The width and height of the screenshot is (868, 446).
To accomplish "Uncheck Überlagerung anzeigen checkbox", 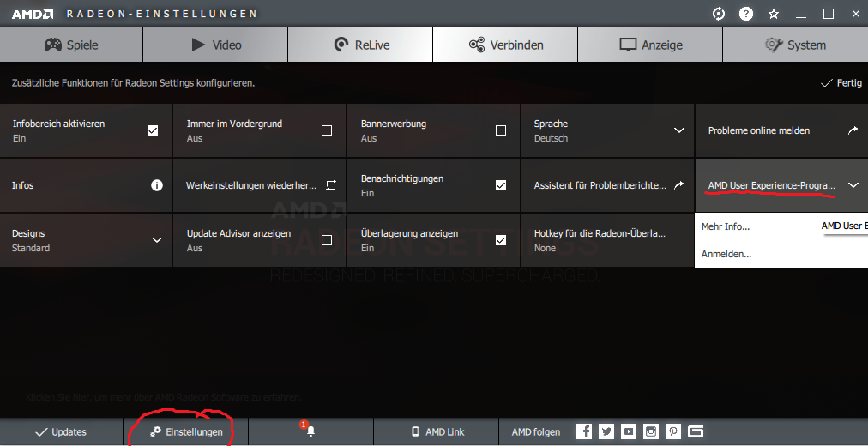I will pyautogui.click(x=501, y=239).
